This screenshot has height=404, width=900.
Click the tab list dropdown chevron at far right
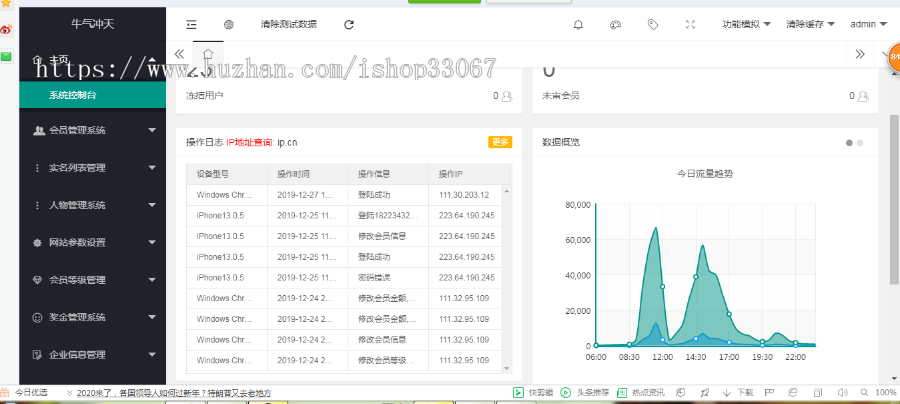[885, 54]
